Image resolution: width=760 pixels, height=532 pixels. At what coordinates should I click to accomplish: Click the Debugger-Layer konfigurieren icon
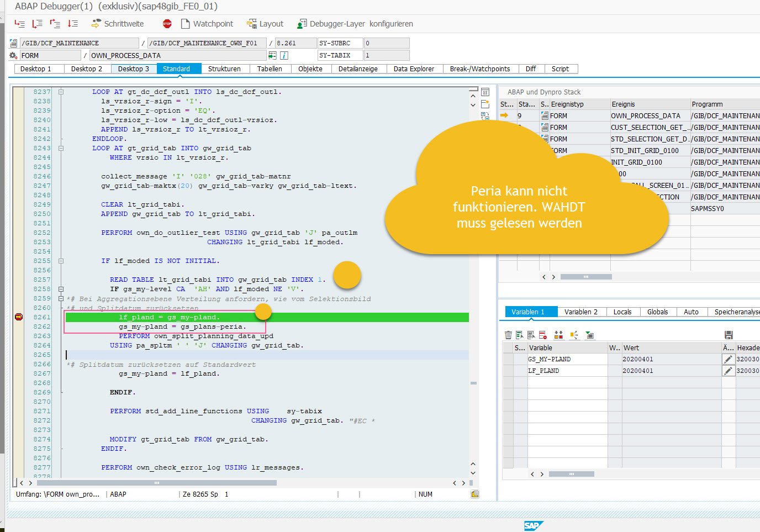point(302,24)
